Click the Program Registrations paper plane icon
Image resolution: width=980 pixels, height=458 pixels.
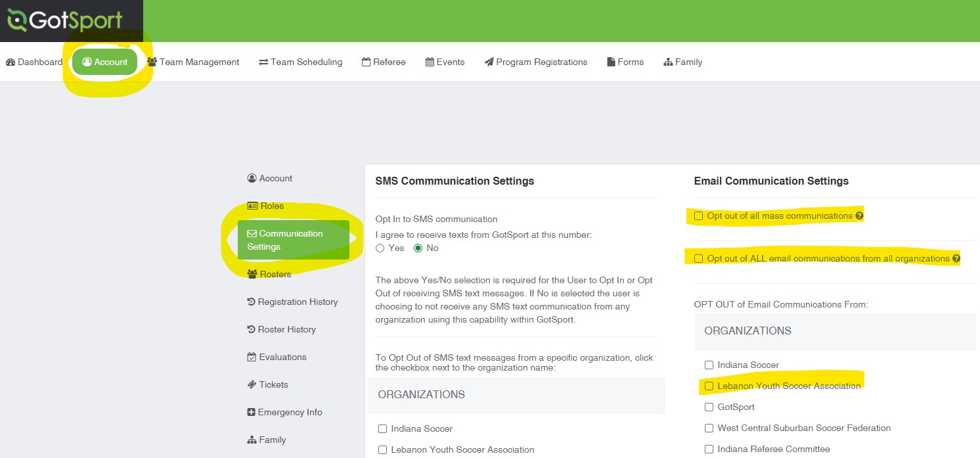point(489,62)
